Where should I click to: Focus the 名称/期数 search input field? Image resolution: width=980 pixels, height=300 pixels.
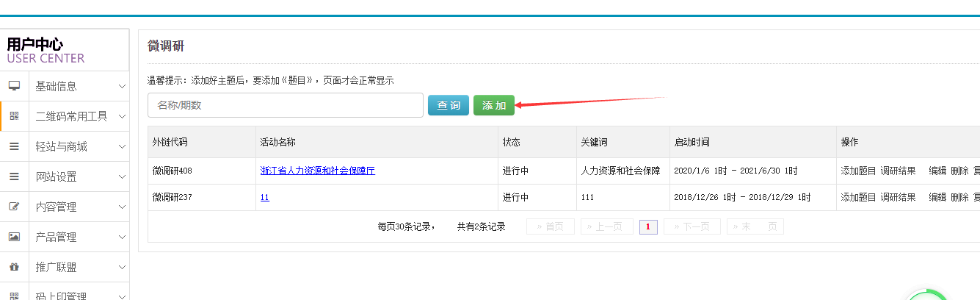(285, 105)
